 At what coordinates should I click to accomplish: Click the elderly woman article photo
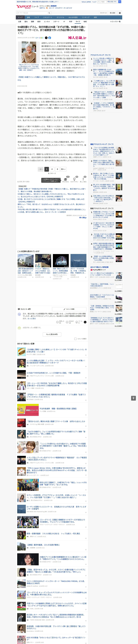(29, 52)
